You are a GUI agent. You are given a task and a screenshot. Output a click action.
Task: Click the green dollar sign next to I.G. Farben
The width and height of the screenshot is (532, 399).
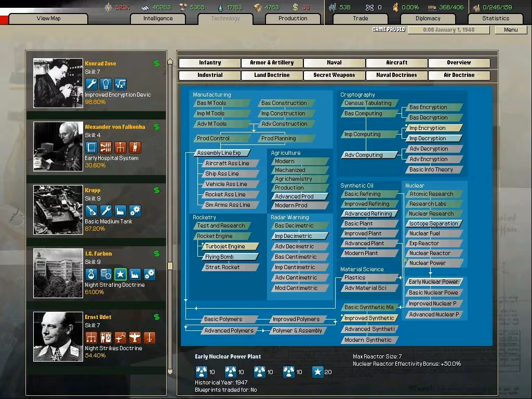[x=157, y=254]
